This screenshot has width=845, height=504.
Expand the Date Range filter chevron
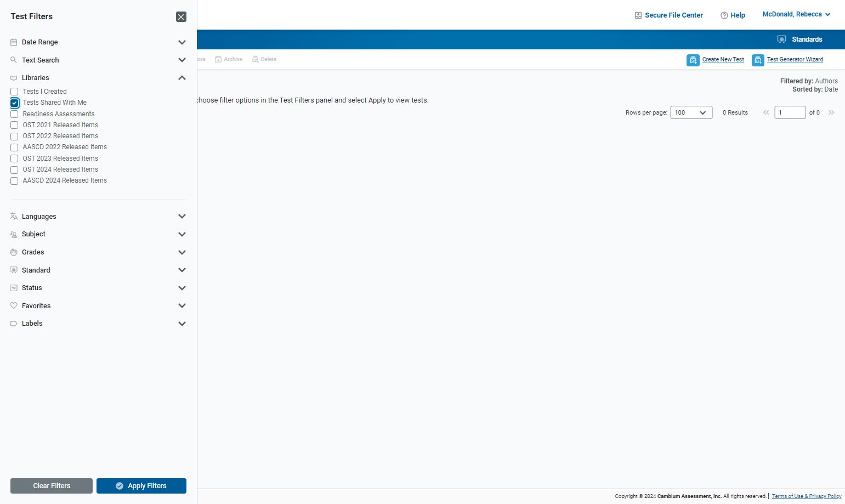click(x=182, y=42)
